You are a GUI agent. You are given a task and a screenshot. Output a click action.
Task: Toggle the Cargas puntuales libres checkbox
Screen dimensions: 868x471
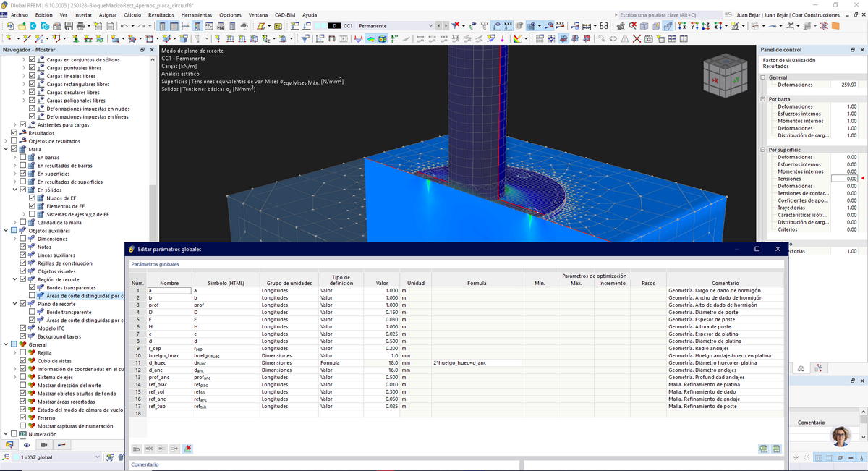(32, 68)
